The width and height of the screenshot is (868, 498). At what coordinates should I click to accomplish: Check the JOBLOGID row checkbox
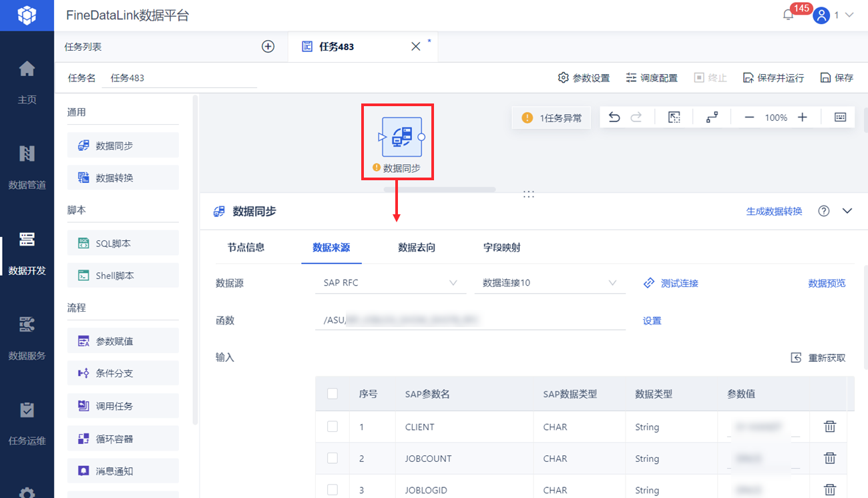point(333,490)
